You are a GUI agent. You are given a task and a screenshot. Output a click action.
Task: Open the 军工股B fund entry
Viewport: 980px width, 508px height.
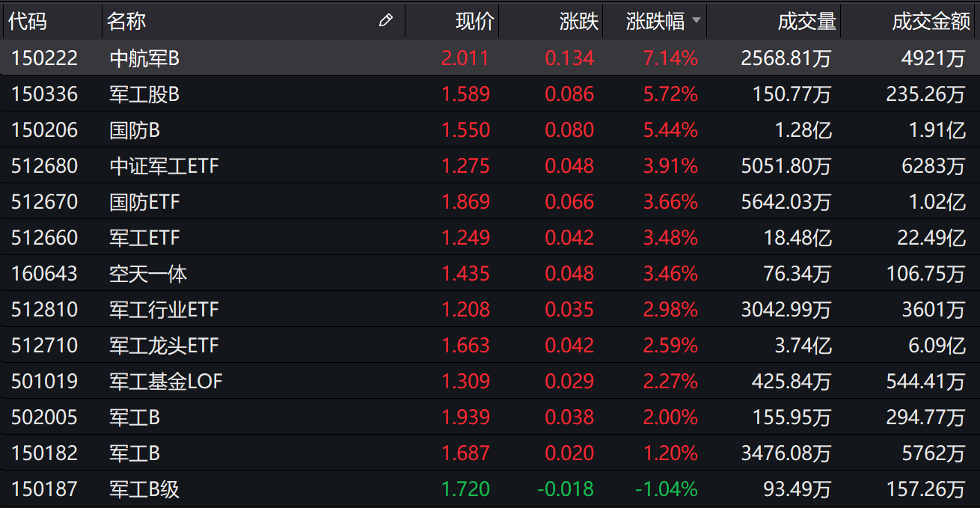click(x=144, y=94)
